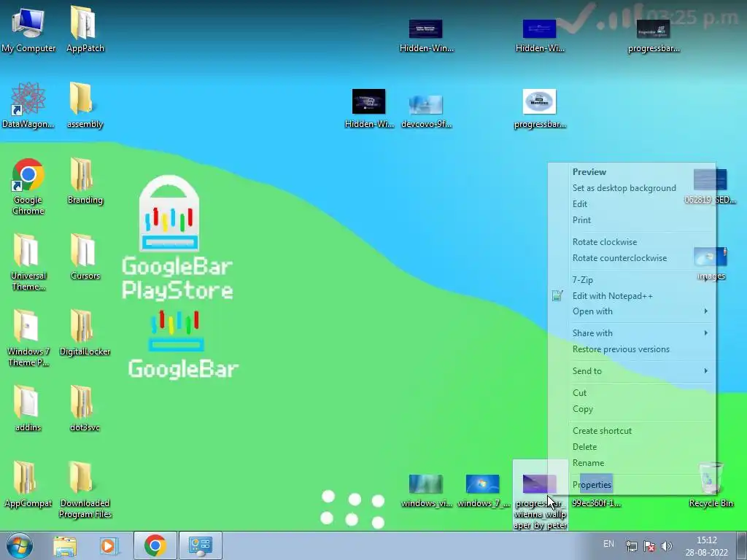
Task: Choose Create shortcut
Action: [632, 431]
